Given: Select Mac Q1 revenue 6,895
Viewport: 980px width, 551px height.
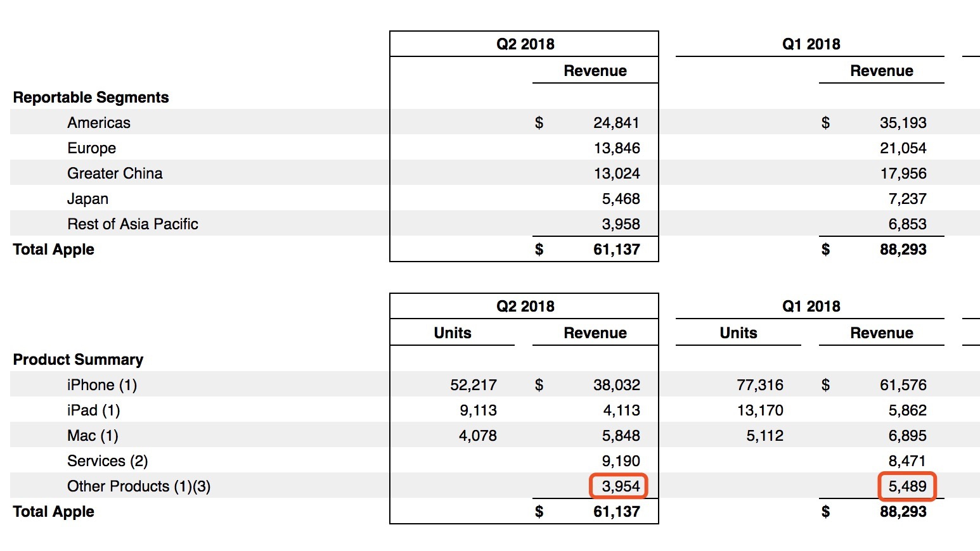Looking at the screenshot, I should (907, 436).
